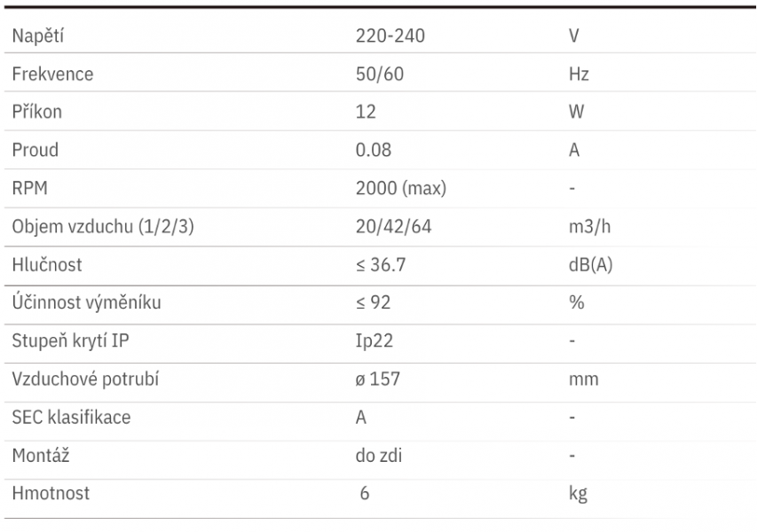Click the Hz unit cell
This screenshot has height=532, width=757.
[579, 74]
